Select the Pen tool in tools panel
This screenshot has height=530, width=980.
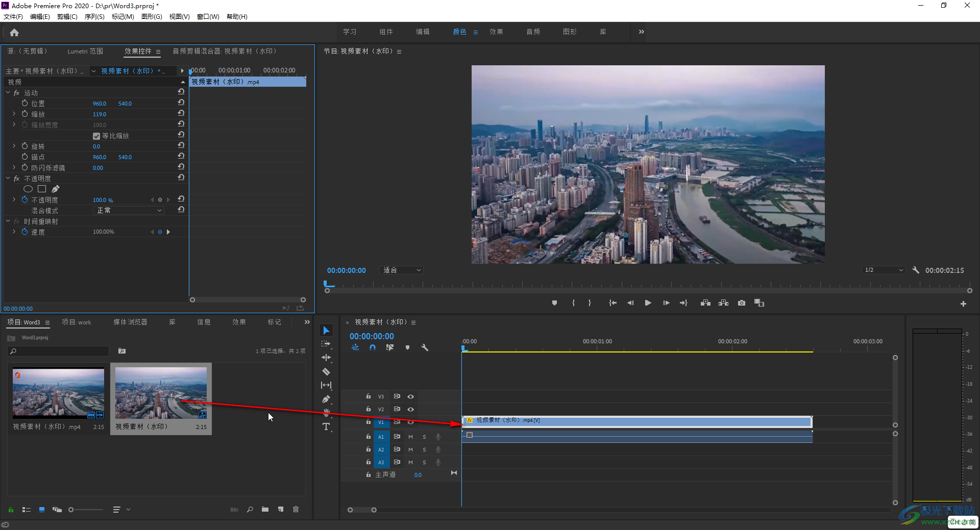[x=326, y=399]
